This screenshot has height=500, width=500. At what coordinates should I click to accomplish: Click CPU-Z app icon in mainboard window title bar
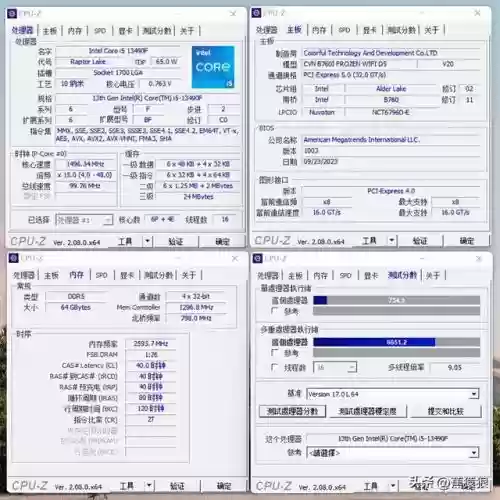click(x=256, y=13)
